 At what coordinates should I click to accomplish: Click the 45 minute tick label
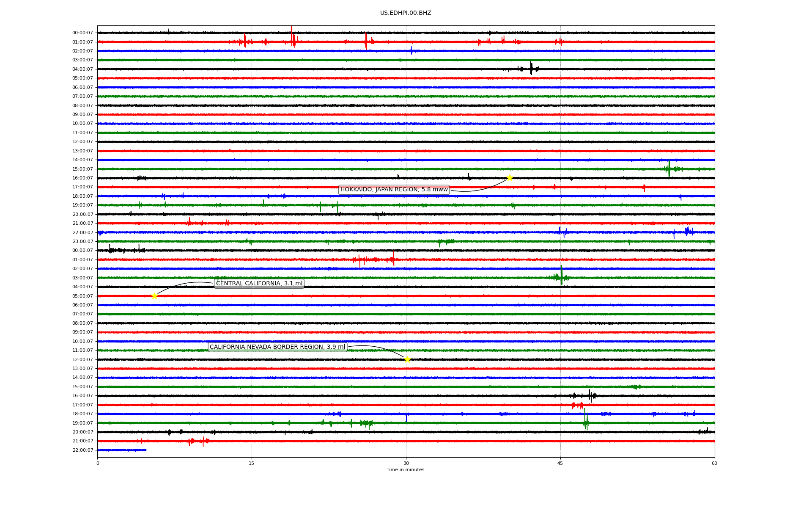click(x=560, y=463)
